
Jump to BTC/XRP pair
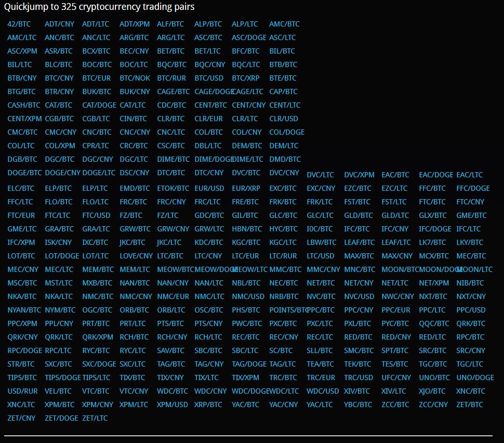tap(246, 78)
